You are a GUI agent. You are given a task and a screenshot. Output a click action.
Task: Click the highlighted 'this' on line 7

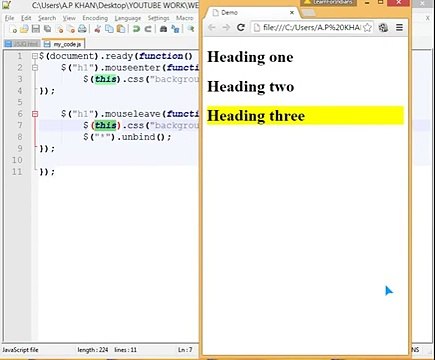pos(105,125)
